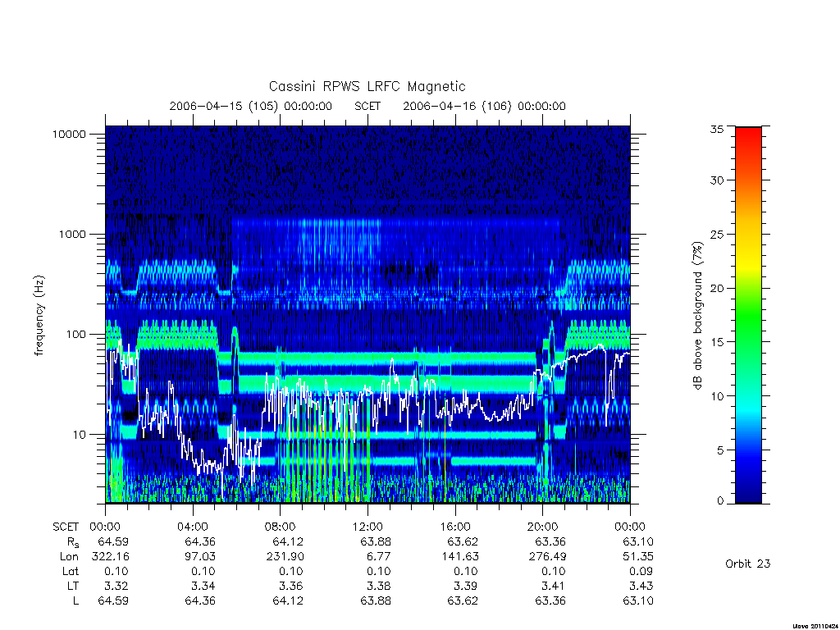This screenshot has height=630, width=840.
Task: Click the longitude value 51.35
Action: pyautogui.click(x=638, y=557)
